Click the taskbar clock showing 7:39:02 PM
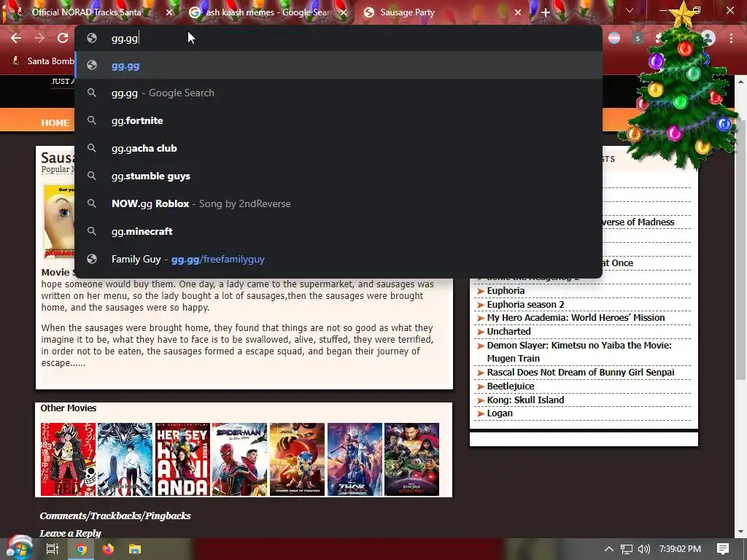The image size is (747, 560). pos(680,549)
